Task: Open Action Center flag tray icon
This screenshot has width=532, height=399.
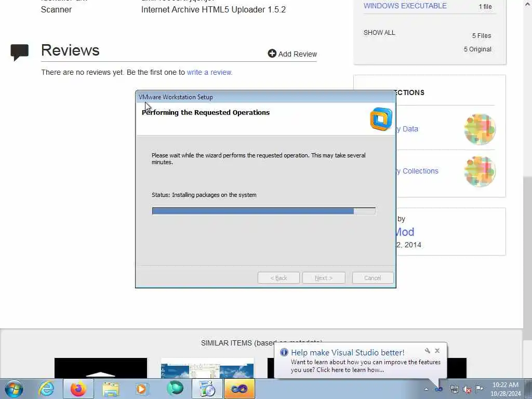Action: click(x=479, y=389)
